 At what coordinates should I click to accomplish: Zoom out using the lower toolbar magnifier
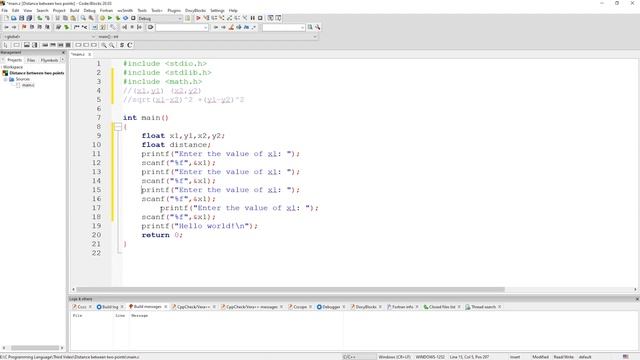pyautogui.click(x=111, y=45)
